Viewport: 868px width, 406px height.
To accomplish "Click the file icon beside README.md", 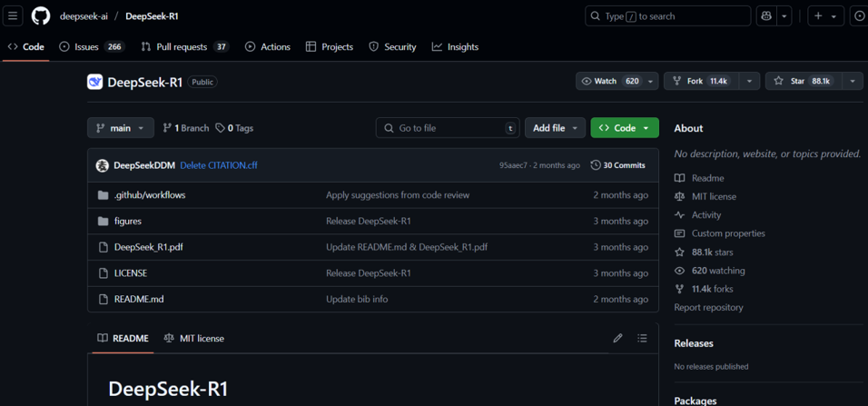I will point(103,299).
